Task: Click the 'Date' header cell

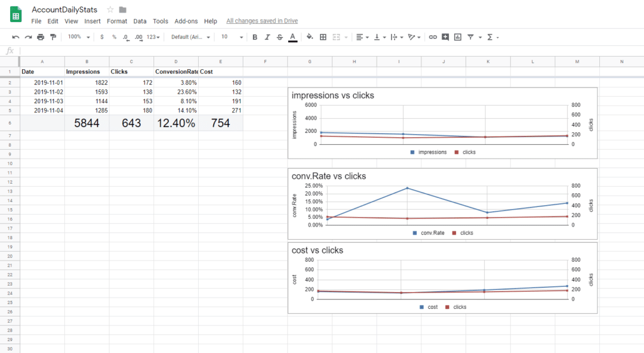Action: 42,72
